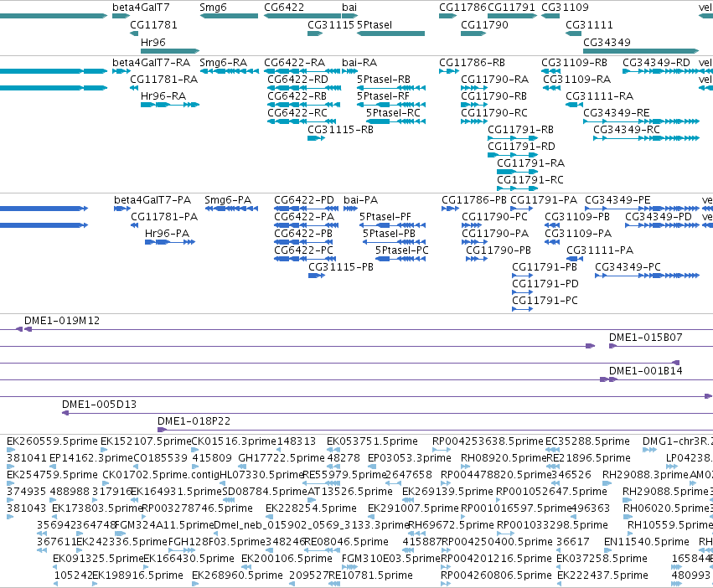The height and width of the screenshot is (588, 713).
Task: Select the Smg6 gene glyph
Action: (229, 16)
